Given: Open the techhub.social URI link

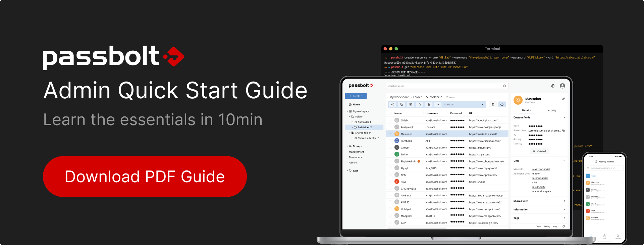Looking at the screenshot, I should point(540,178).
